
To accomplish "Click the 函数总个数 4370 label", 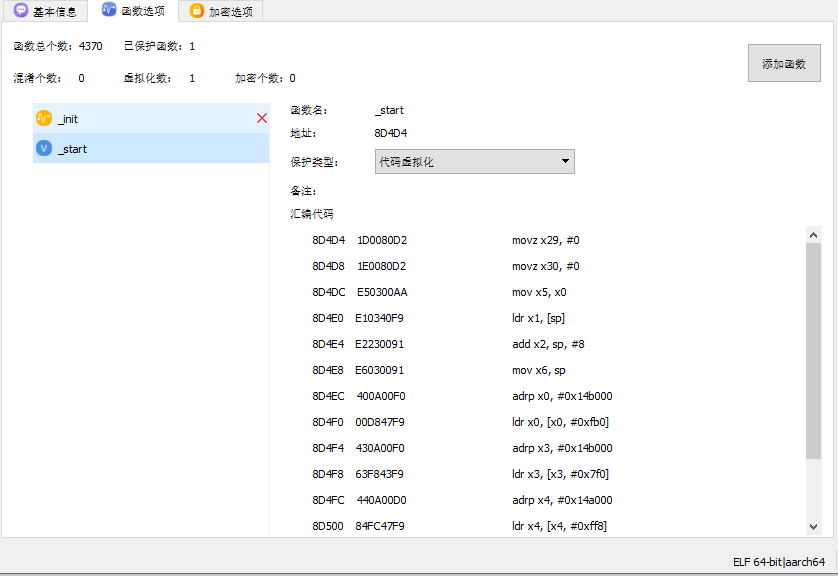I will pyautogui.click(x=58, y=46).
